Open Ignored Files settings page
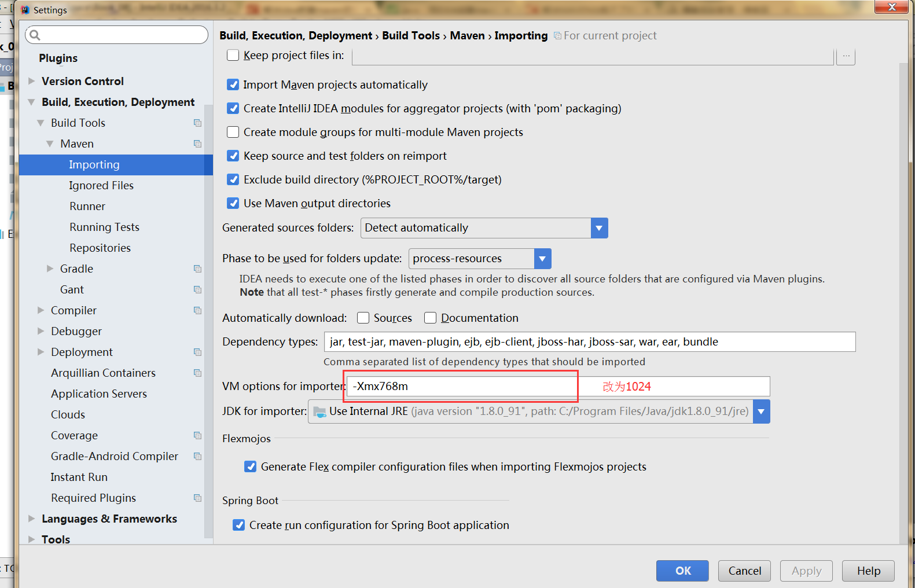 click(101, 185)
